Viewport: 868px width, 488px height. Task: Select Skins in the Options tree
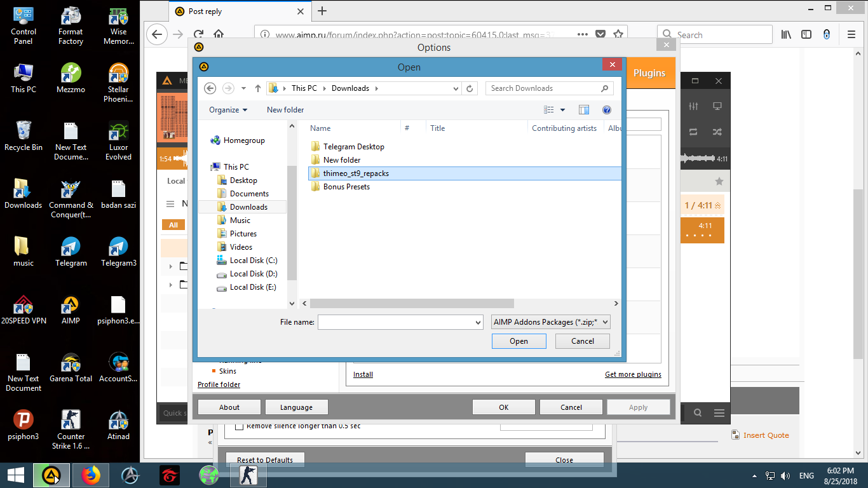227,371
